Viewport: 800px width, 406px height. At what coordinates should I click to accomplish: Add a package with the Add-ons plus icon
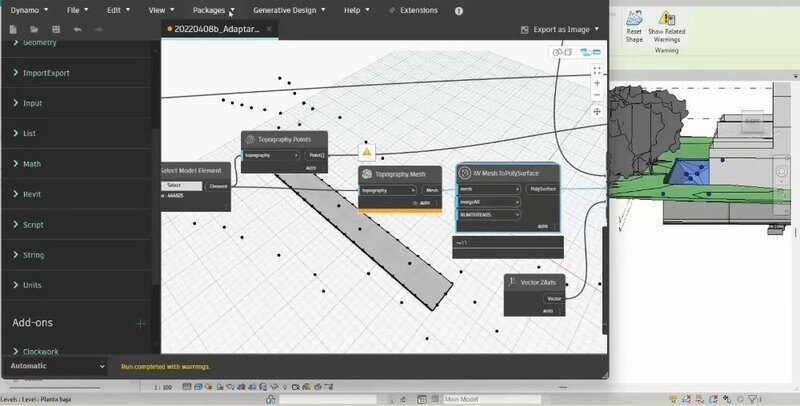click(x=141, y=323)
